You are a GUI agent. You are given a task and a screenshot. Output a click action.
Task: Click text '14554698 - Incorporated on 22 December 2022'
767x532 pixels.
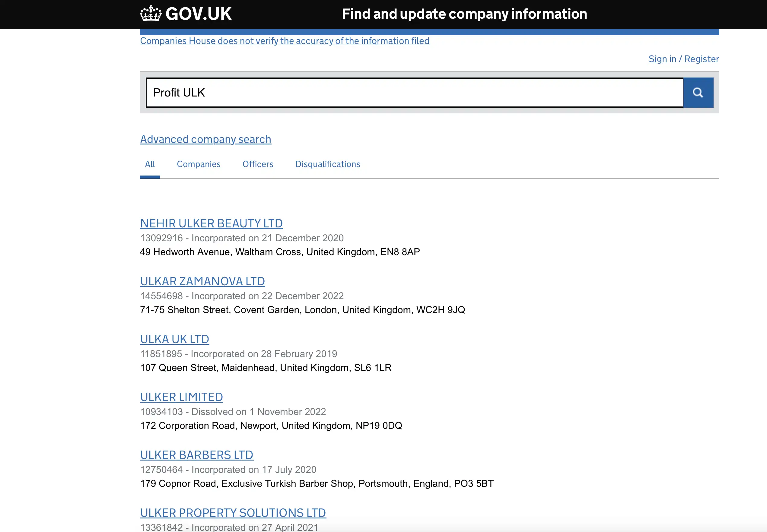242,296
